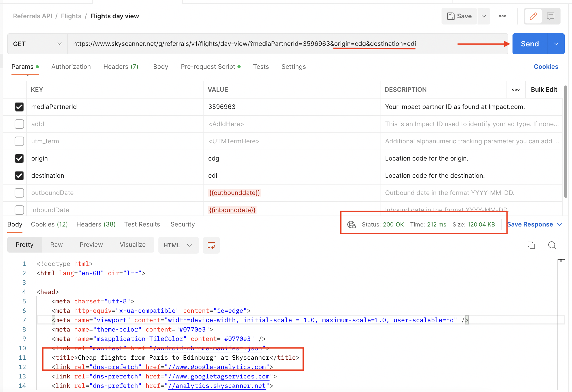Toggle the line wrap icon

click(211, 245)
